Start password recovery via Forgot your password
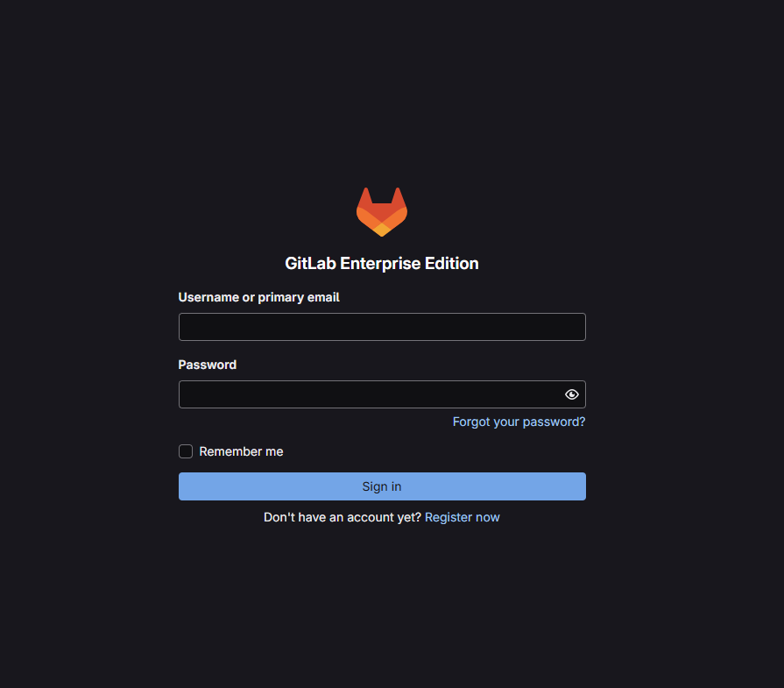This screenshot has height=688, width=784. click(519, 422)
